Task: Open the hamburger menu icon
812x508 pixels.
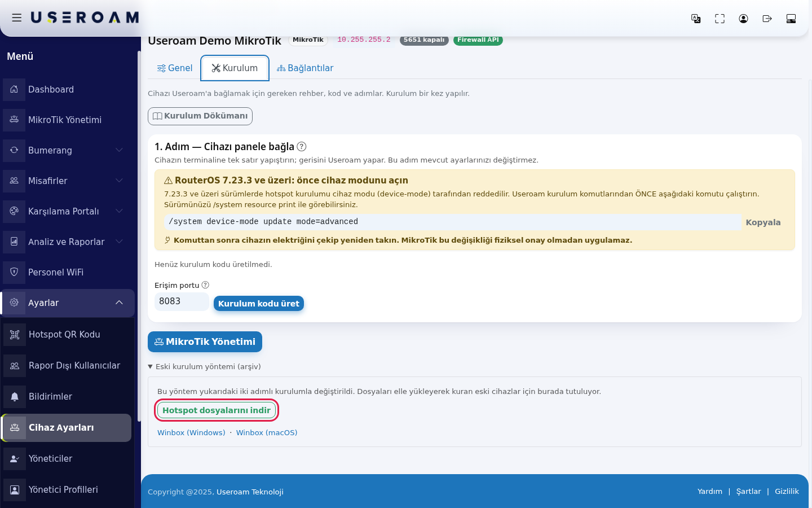Action: tap(17, 18)
